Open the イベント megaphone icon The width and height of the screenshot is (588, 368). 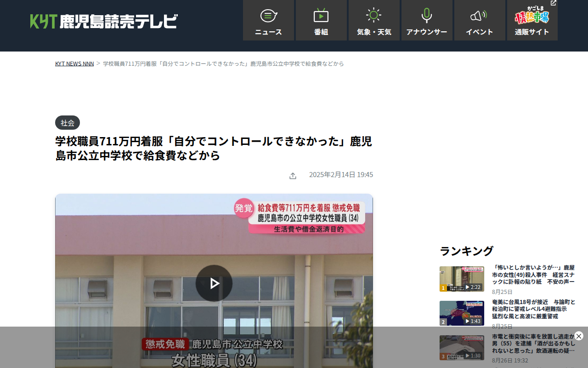[480, 20]
